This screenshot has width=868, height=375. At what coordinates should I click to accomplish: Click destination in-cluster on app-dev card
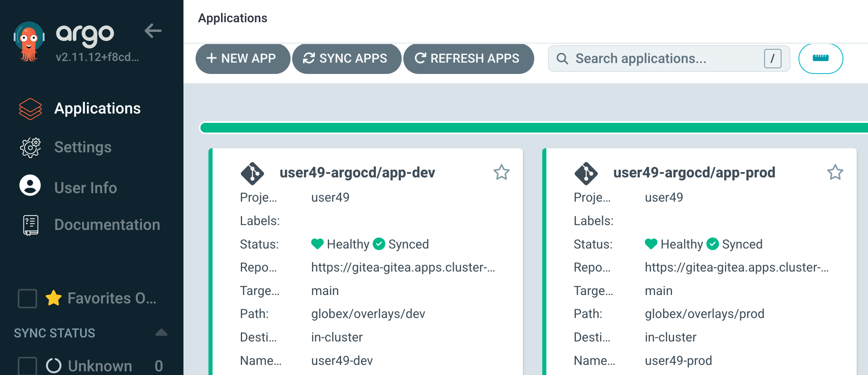[x=337, y=337]
